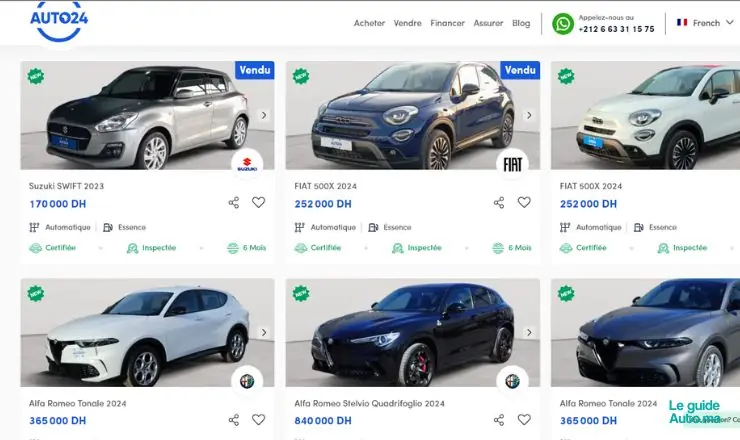Like the white Alfa Romeo Tonale listing
Screen dimensions: 740x440
(258, 421)
